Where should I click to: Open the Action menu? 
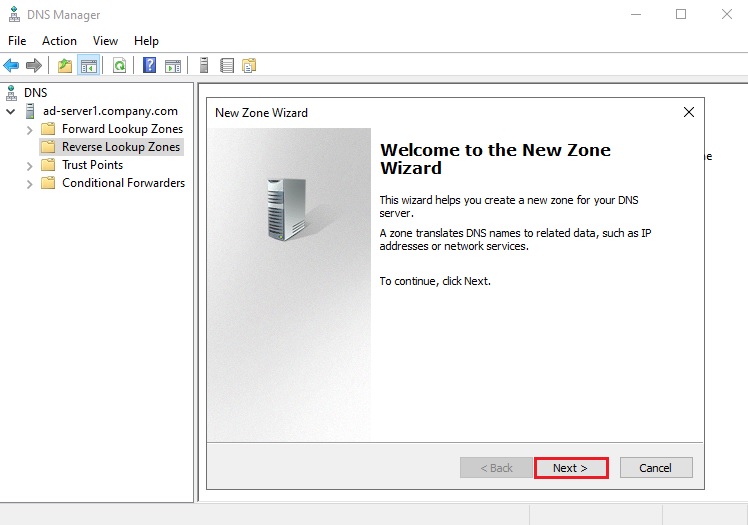pyautogui.click(x=59, y=41)
